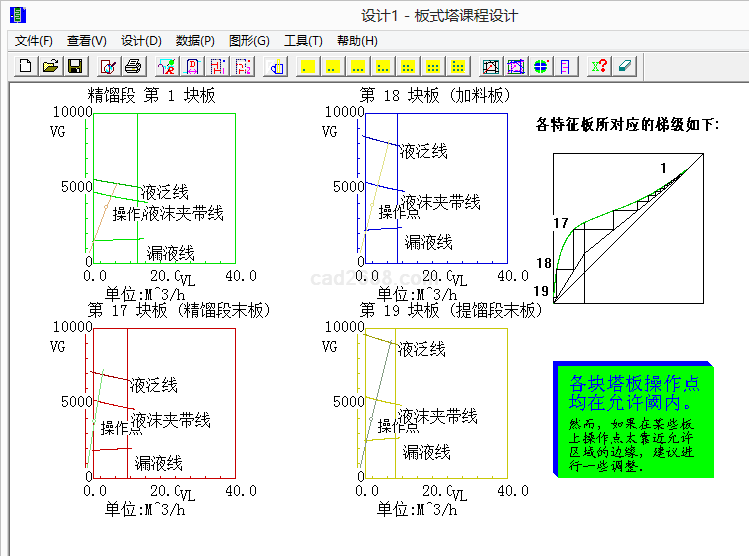Save the design with the floppy disk icon
This screenshot has width=749, height=556.
[74, 66]
